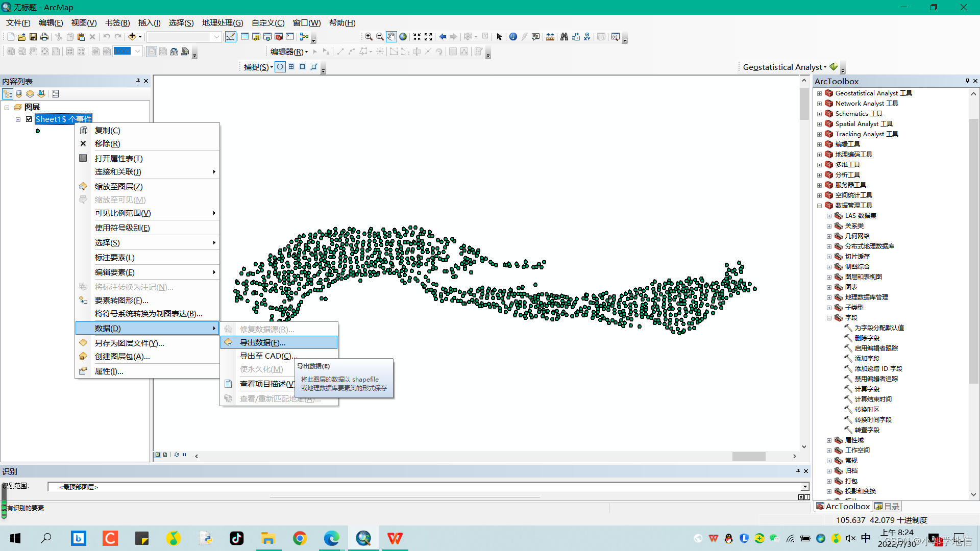Viewport: 980px width, 551px height.
Task: Click the Identify tool icon
Action: pos(513,37)
